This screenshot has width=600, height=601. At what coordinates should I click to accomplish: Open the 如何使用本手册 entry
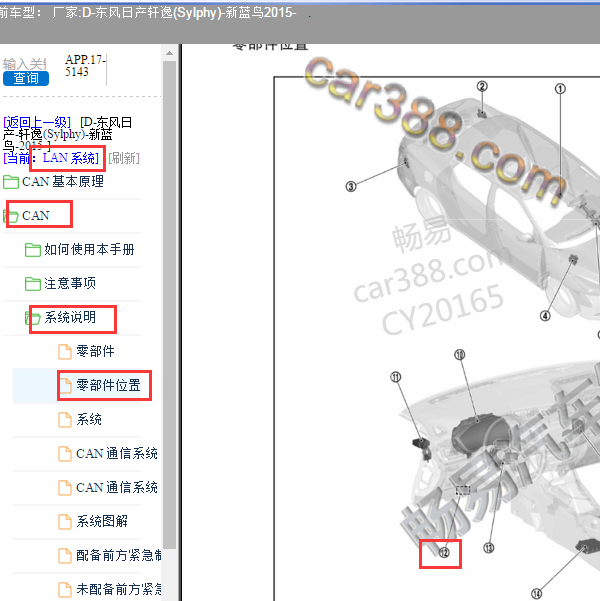tap(89, 250)
